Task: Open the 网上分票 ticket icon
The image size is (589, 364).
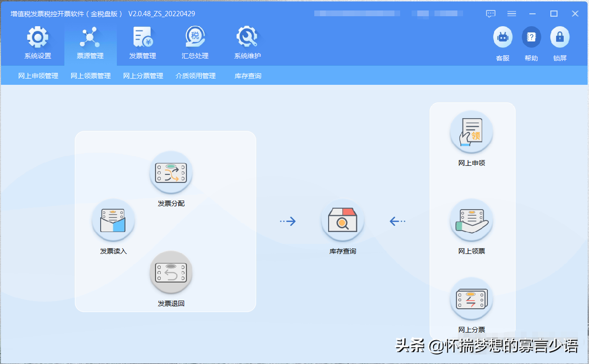Action: tap(472, 299)
